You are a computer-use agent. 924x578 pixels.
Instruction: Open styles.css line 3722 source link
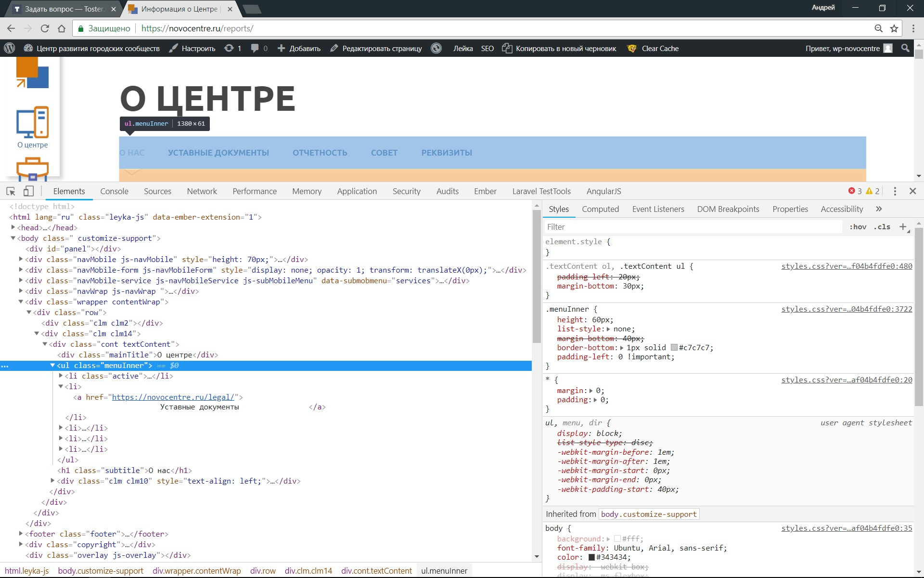tap(847, 309)
